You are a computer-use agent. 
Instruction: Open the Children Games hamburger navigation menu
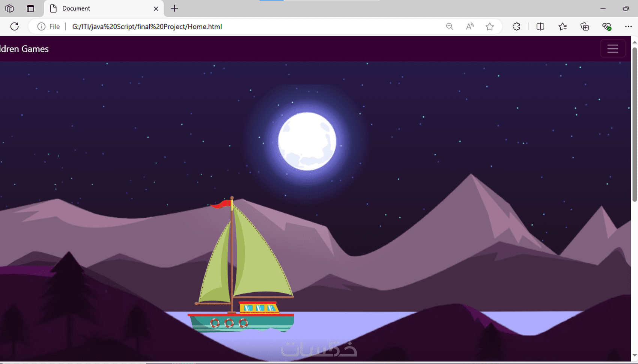coord(612,48)
